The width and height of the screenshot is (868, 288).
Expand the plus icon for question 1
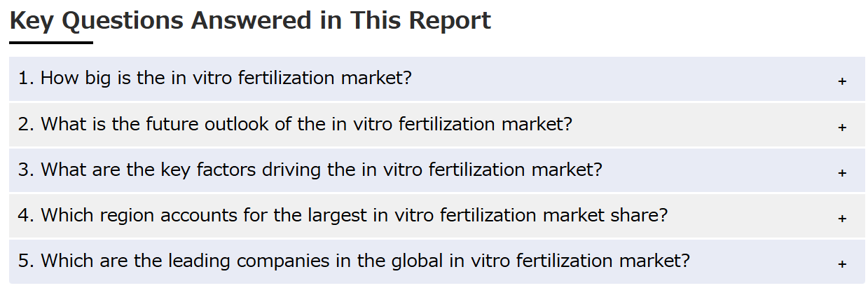(842, 81)
